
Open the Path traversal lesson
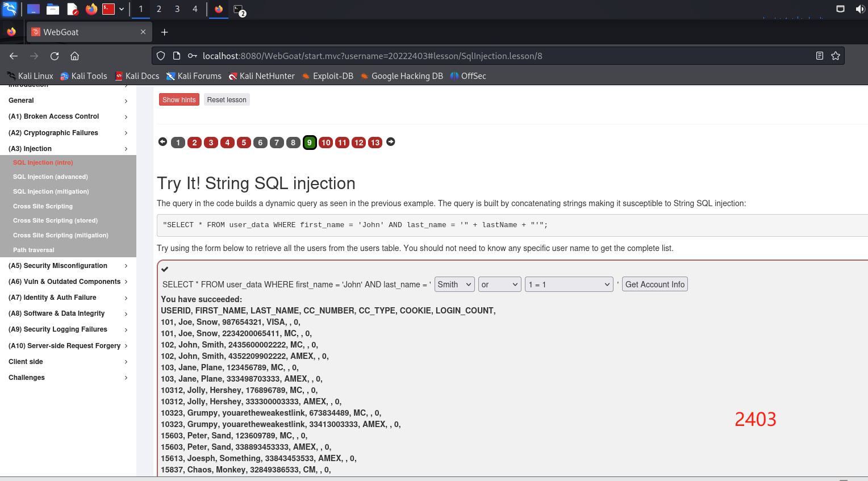coord(34,250)
